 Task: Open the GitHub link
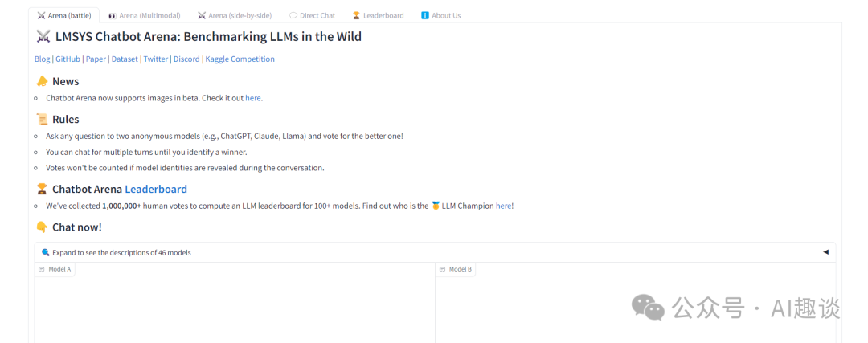[x=68, y=59]
